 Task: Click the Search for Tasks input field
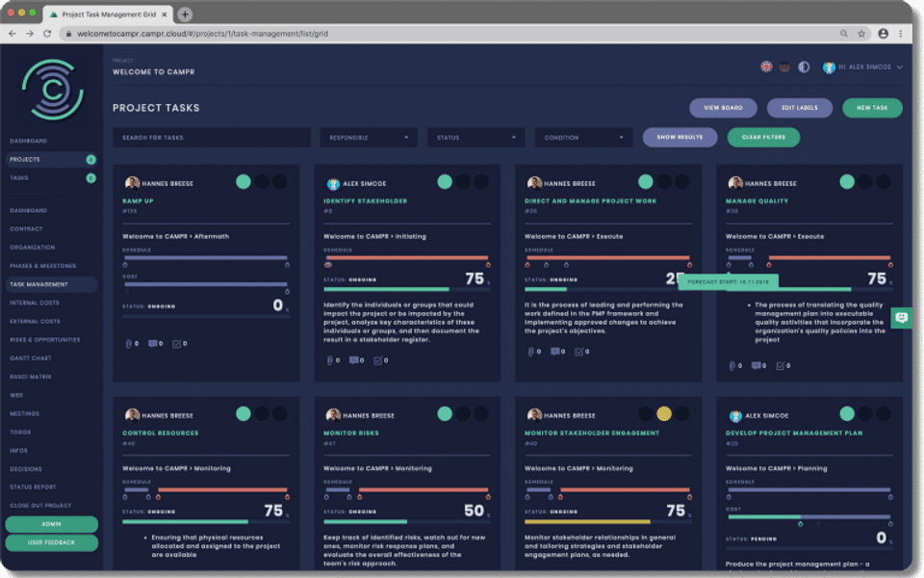pyautogui.click(x=212, y=138)
